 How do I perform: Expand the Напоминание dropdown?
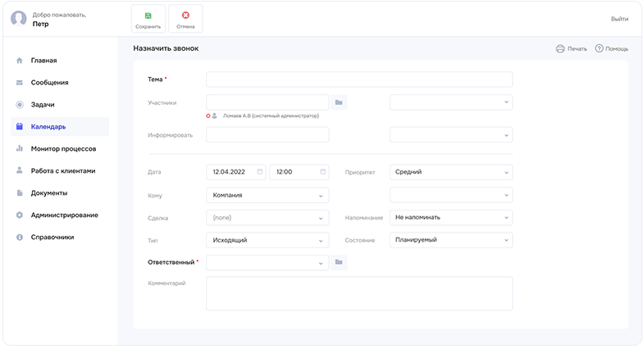(450, 218)
